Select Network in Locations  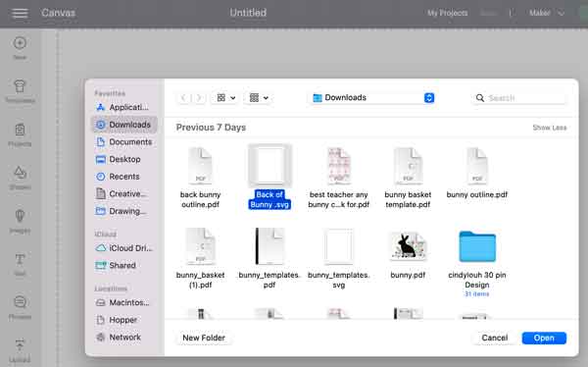coord(124,338)
